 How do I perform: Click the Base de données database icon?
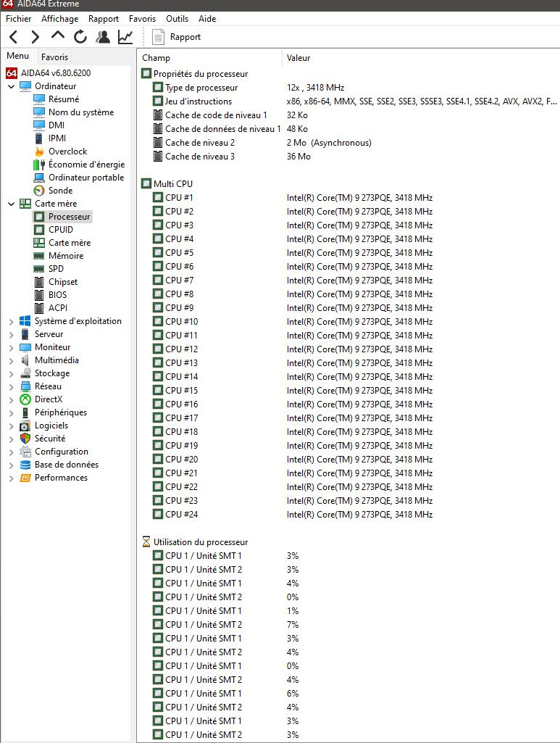pos(25,465)
